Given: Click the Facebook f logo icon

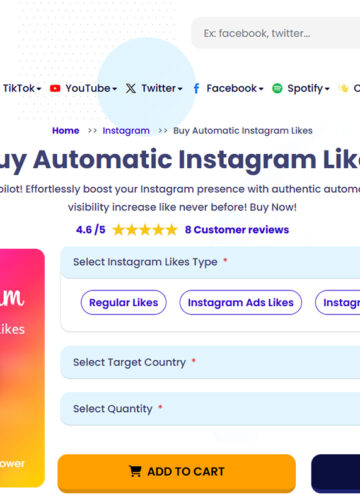Looking at the screenshot, I should coord(196,88).
